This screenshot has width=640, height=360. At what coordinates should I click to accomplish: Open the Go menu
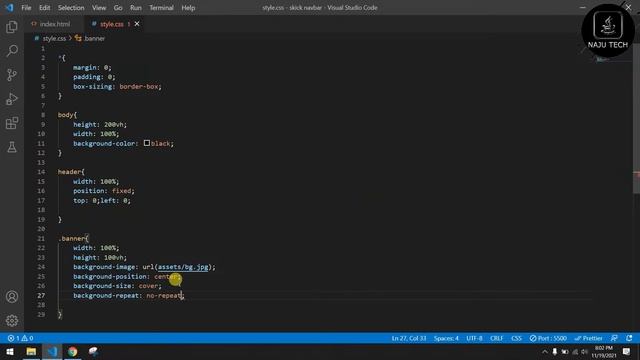coord(118,8)
